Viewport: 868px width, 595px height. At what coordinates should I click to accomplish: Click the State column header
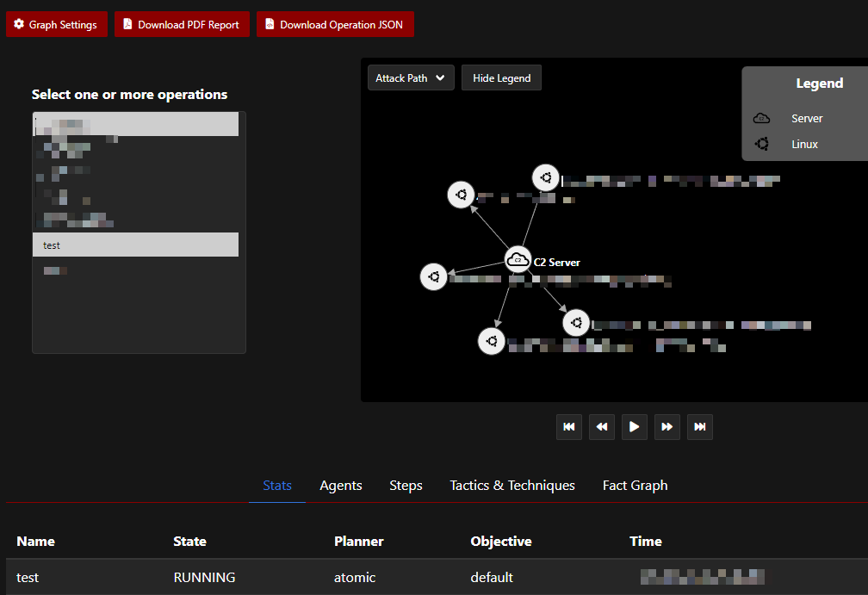(189, 542)
